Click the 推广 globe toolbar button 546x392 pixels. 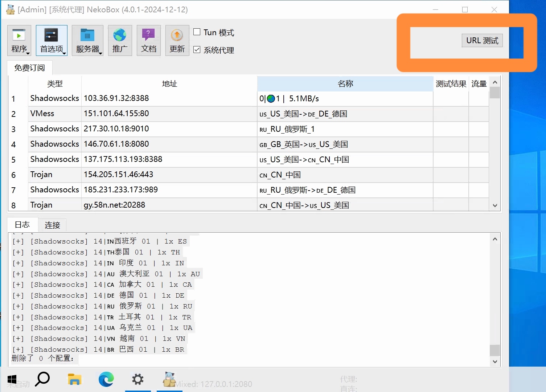[x=120, y=40]
